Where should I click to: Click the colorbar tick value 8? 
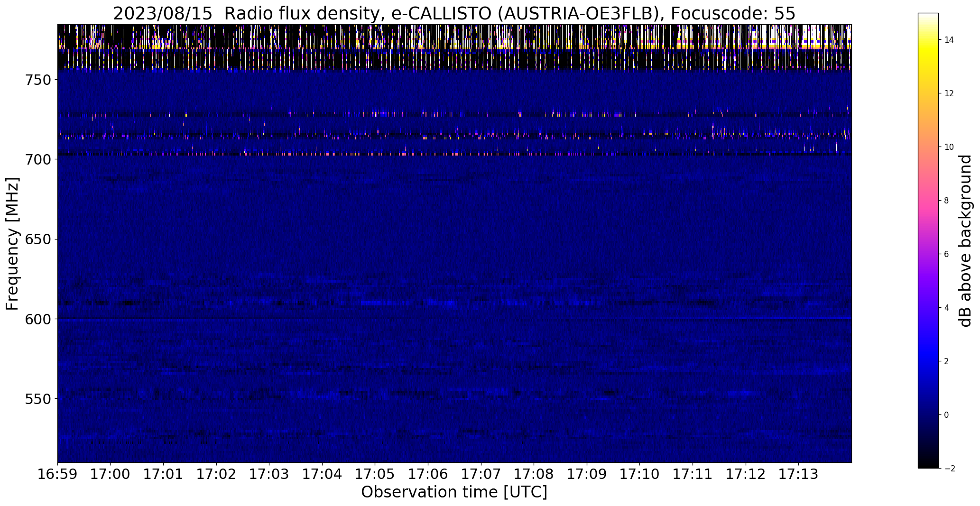point(947,201)
